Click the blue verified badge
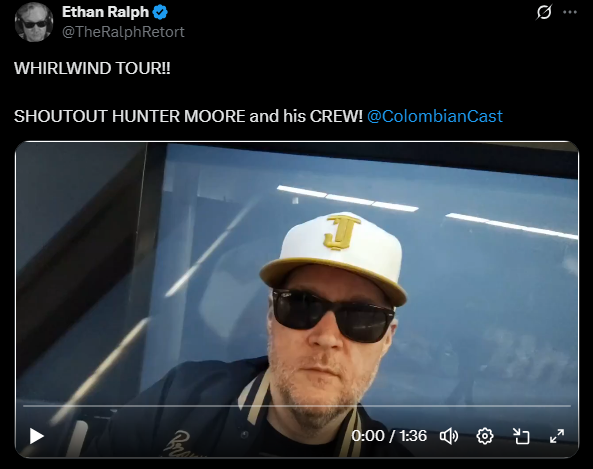This screenshot has width=593, height=469. point(160,12)
